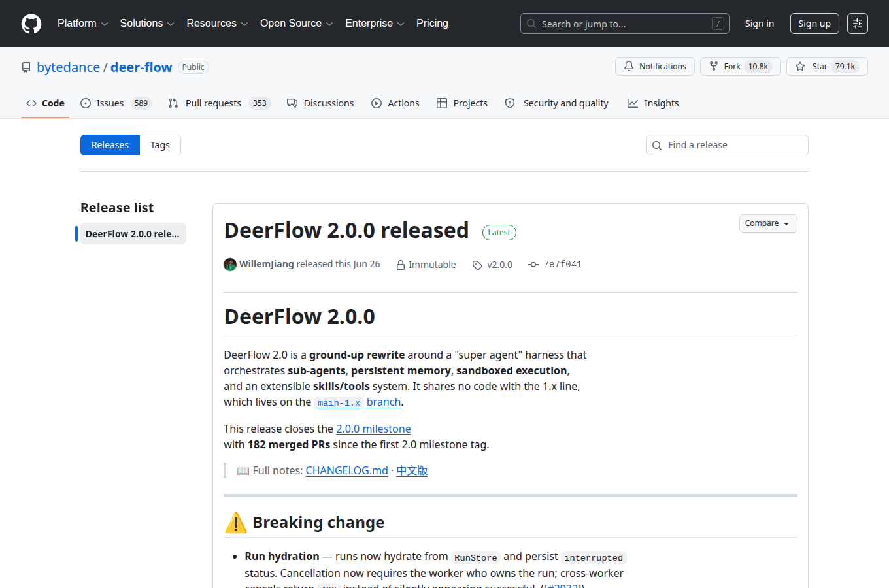Open the CHANGELOG.md link
Image resolution: width=889 pixels, height=588 pixels.
(x=346, y=471)
